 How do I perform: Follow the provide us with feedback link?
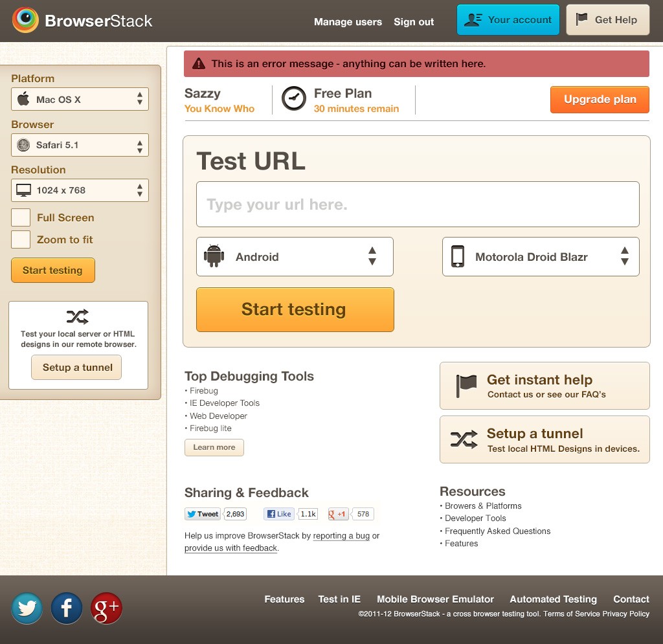[x=231, y=548]
